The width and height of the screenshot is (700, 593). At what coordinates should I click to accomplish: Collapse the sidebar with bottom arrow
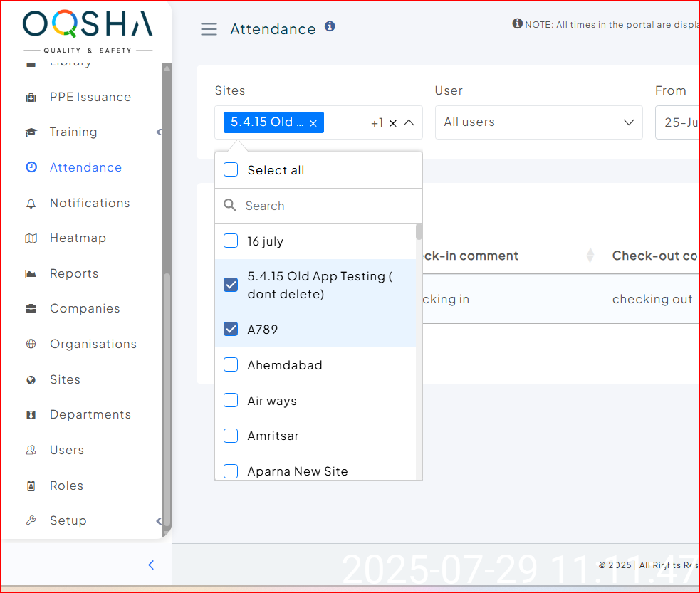(x=151, y=565)
